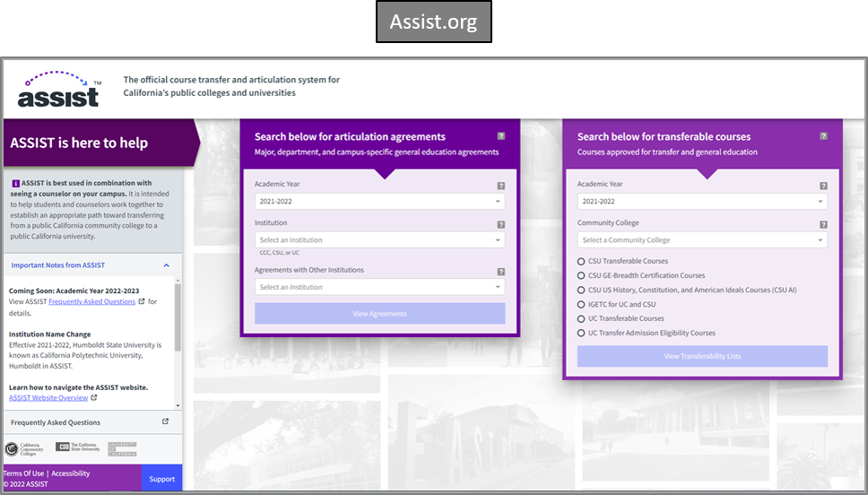Screen dimensions: 868x495
Task: Open help icon beside transferable courses heading
Action: 823,136
